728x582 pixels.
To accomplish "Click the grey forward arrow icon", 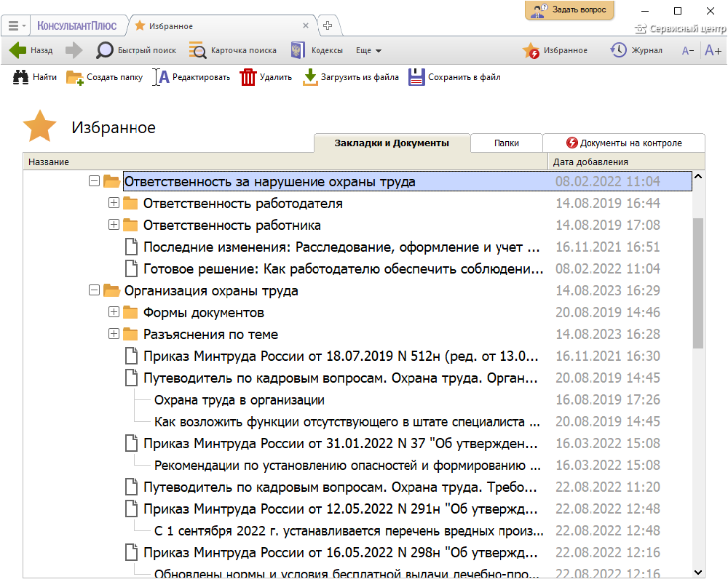I will coord(74,50).
